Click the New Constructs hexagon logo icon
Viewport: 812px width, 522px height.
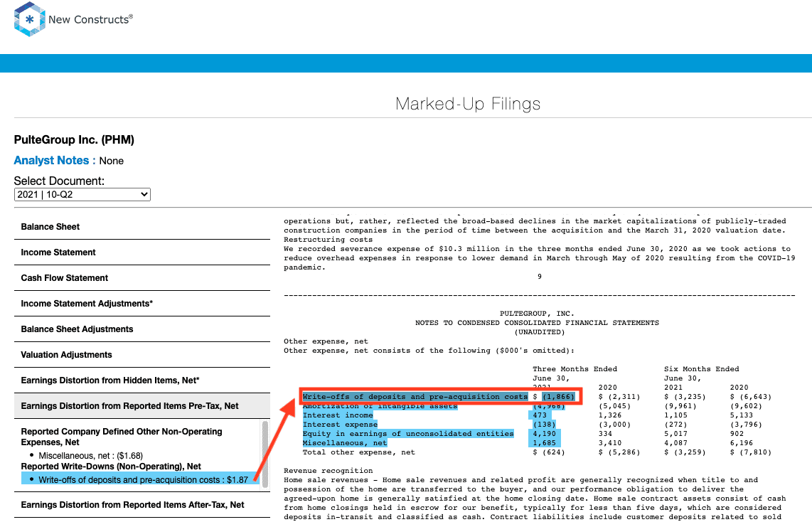30,19
